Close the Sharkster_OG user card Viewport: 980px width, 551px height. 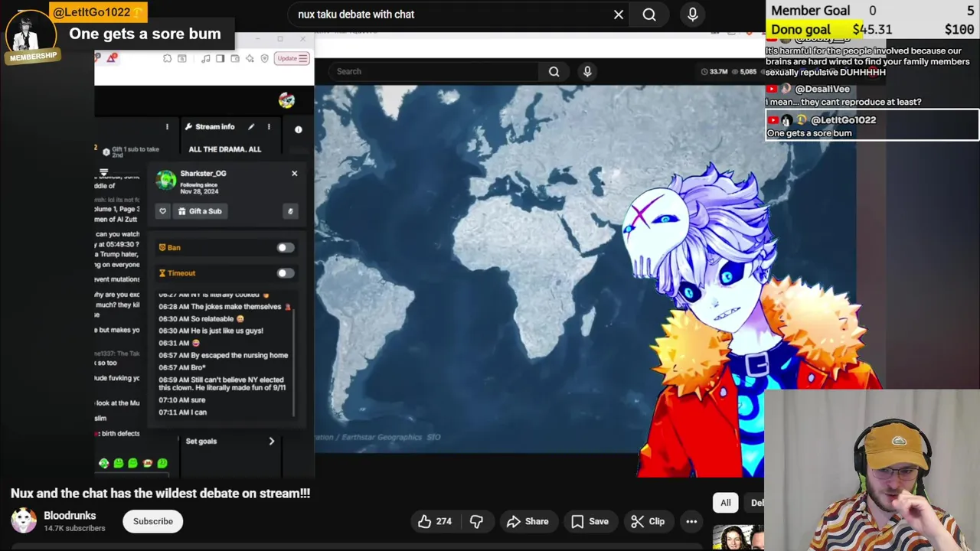[x=294, y=174]
